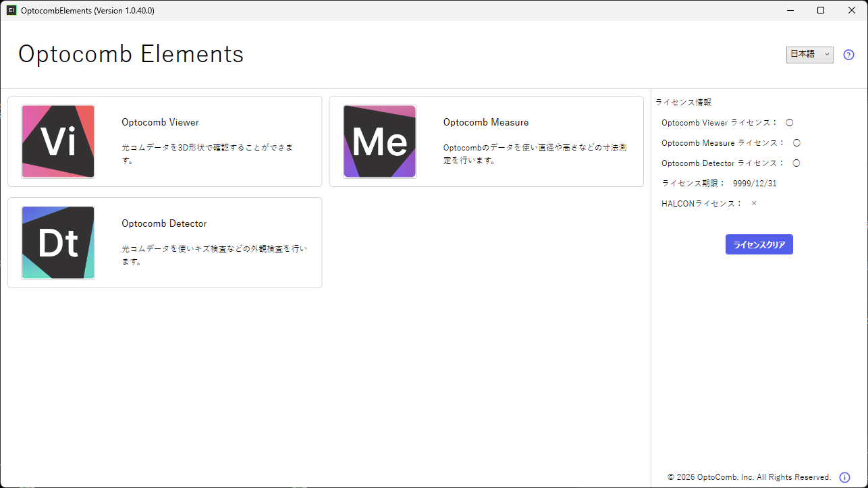Open the Optocomb Viewer 'Vi' icon

point(58,142)
